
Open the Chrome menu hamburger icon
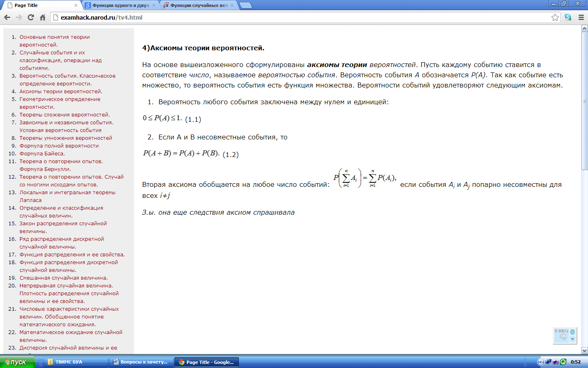[x=581, y=17]
